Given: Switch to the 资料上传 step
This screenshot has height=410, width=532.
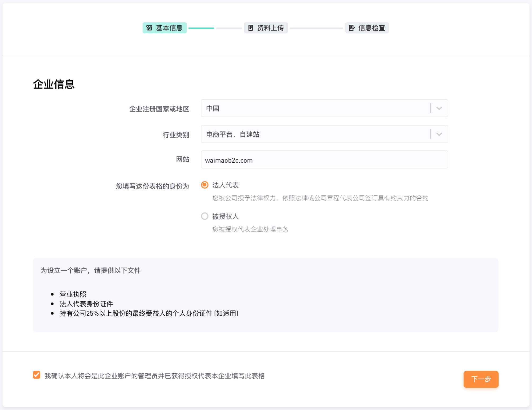Looking at the screenshot, I should pyautogui.click(x=266, y=28).
